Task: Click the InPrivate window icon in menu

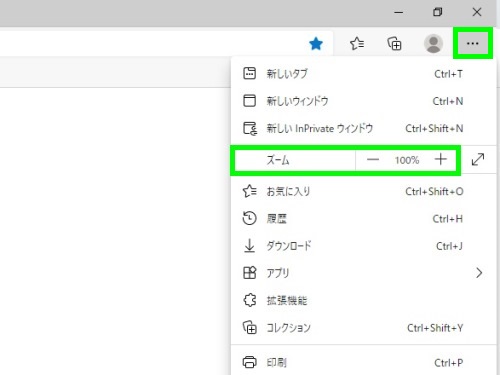Action: click(250, 128)
